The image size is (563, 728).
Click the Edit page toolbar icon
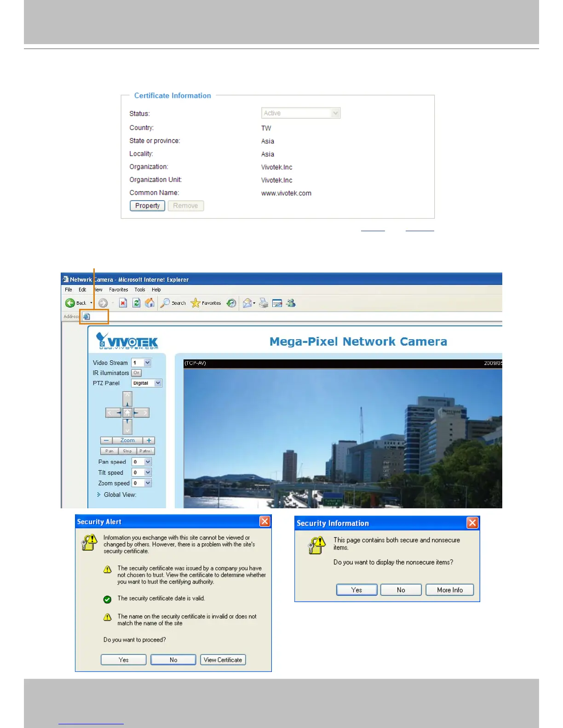point(277,303)
